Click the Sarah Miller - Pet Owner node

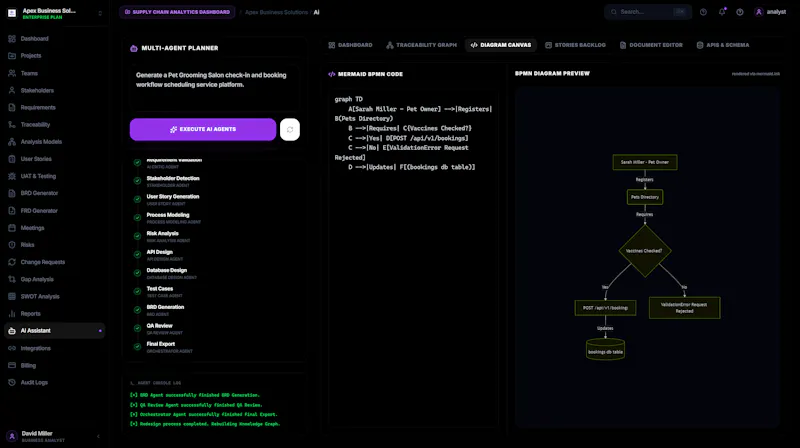click(x=645, y=162)
